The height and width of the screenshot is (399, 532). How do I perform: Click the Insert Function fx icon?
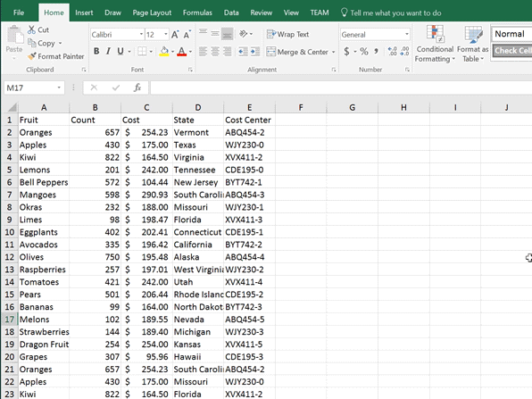point(137,87)
